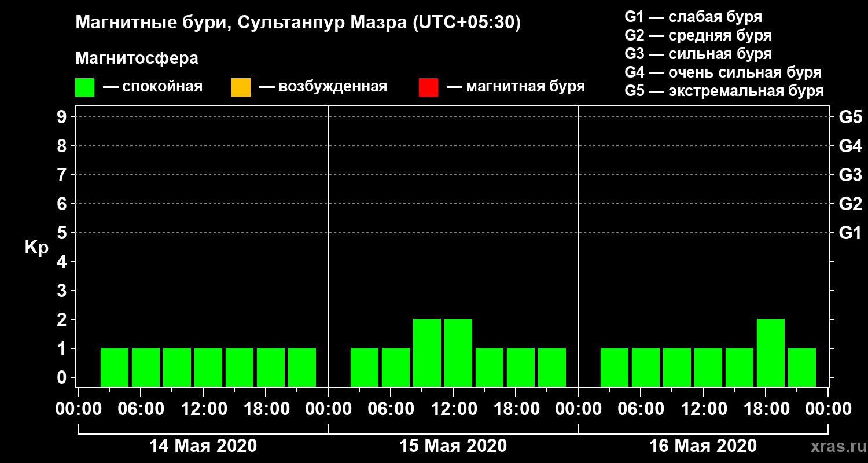The image size is (868, 463).
Task: Click the G1 marker on right axis
Action: pyautogui.click(x=850, y=233)
